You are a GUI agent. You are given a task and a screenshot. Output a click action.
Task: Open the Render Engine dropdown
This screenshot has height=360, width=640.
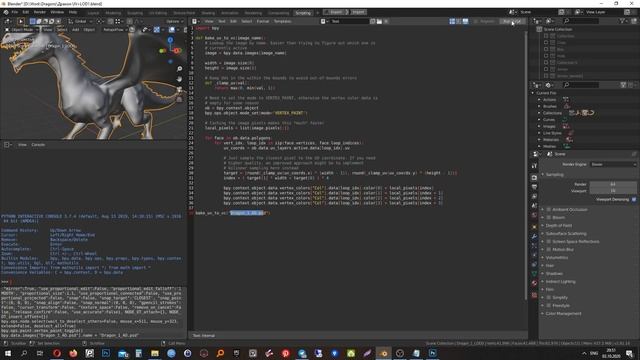coord(613,164)
